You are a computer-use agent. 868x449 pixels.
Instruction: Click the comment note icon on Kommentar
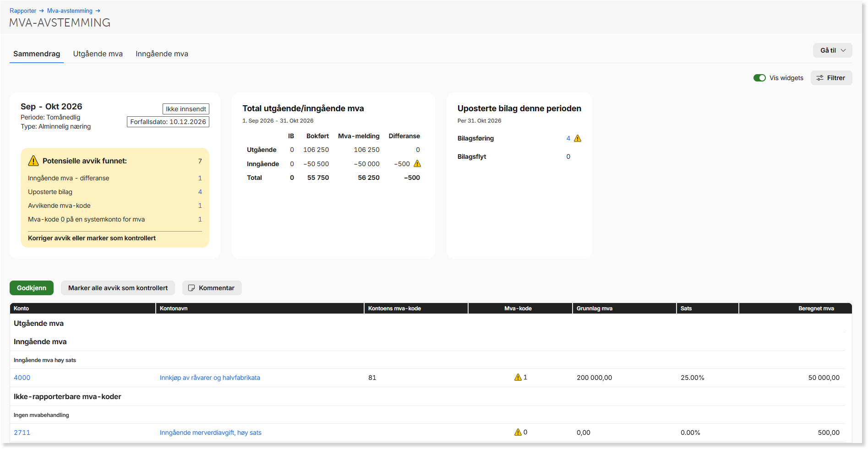point(191,288)
